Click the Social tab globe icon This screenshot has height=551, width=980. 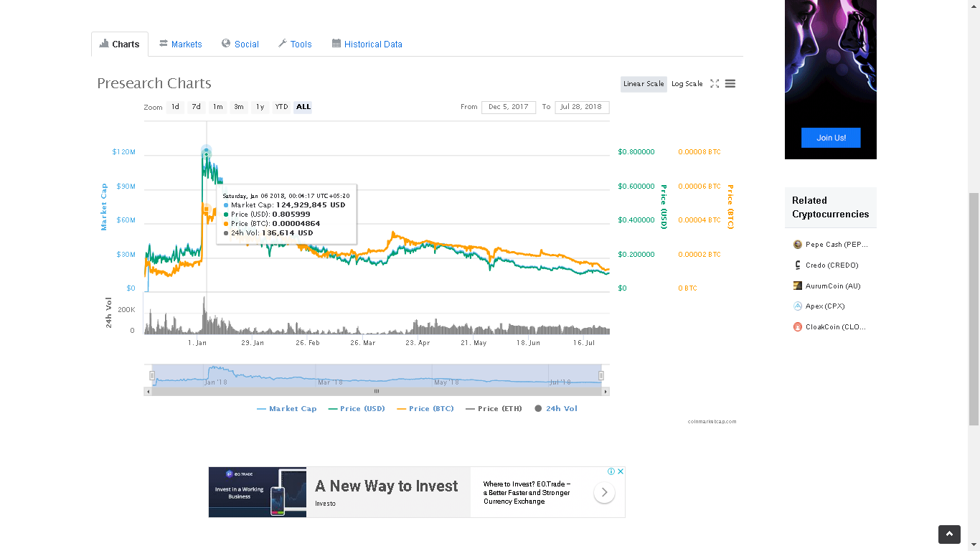pyautogui.click(x=226, y=44)
